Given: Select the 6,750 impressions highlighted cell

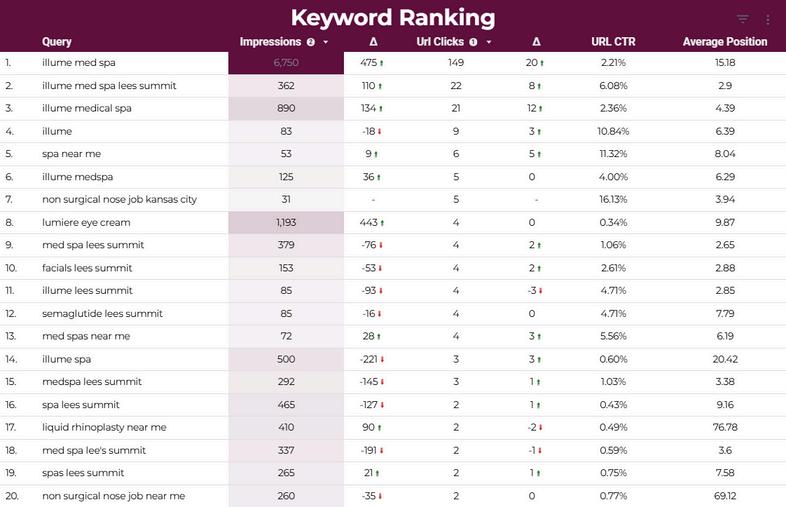Looking at the screenshot, I should 286,63.
